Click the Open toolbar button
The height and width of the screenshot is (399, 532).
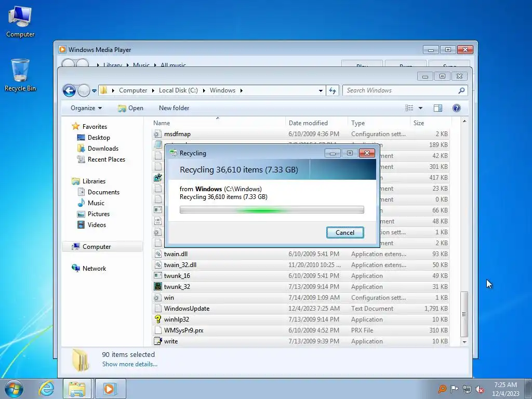tap(130, 108)
